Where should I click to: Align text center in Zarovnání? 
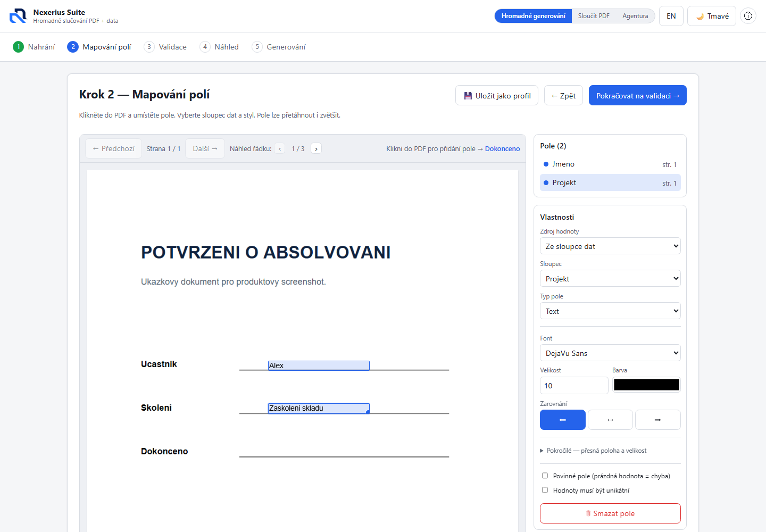tap(610, 420)
